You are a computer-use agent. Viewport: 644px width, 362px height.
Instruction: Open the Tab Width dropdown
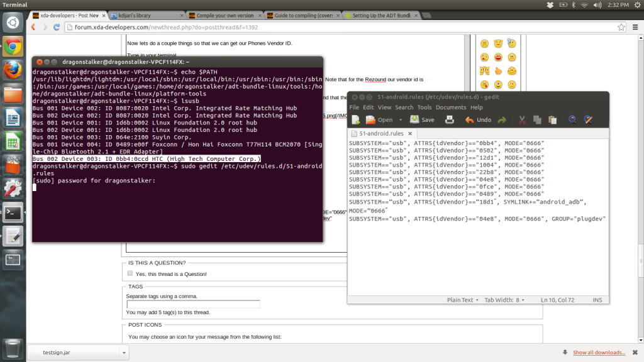coord(504,300)
